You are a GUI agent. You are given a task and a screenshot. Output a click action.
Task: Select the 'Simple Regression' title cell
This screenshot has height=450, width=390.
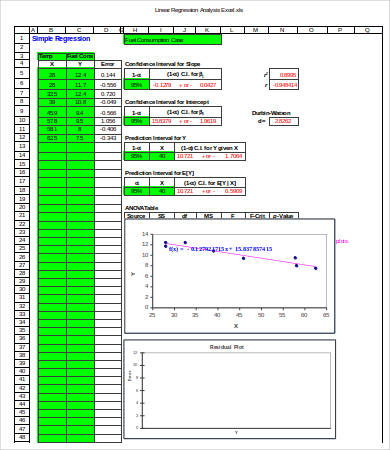[x=61, y=39]
